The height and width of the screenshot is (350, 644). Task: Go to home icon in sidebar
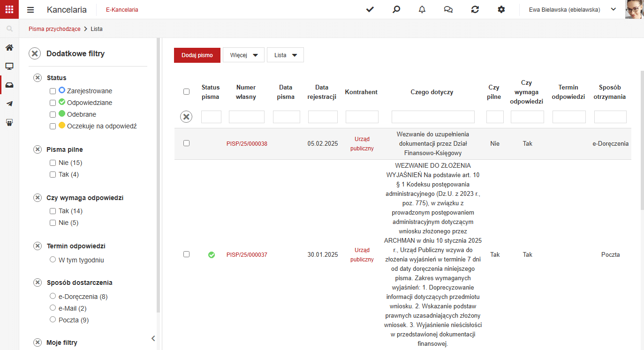coord(9,47)
